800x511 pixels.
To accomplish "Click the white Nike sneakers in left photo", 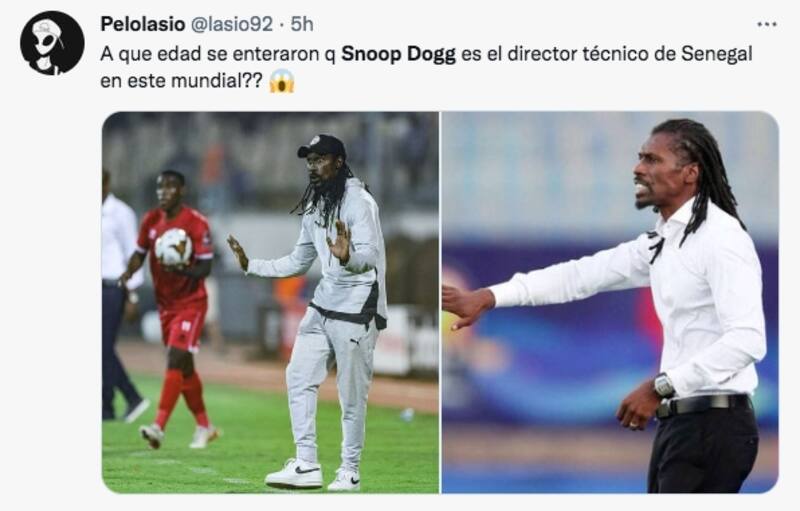I will pyautogui.click(x=313, y=475).
